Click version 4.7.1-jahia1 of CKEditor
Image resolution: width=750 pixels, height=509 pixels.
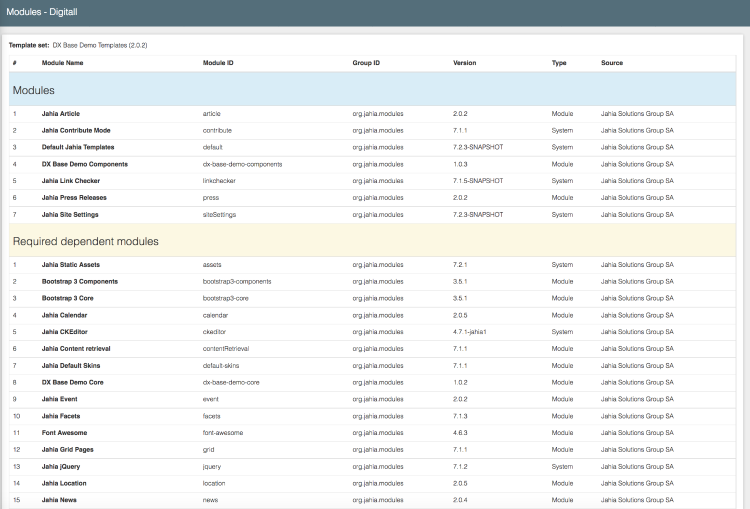(470, 332)
